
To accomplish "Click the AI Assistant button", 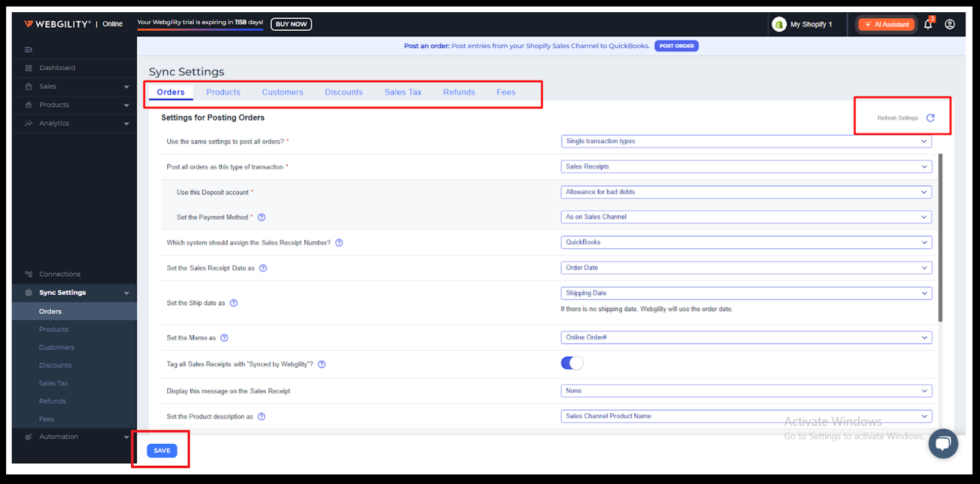I will [886, 25].
